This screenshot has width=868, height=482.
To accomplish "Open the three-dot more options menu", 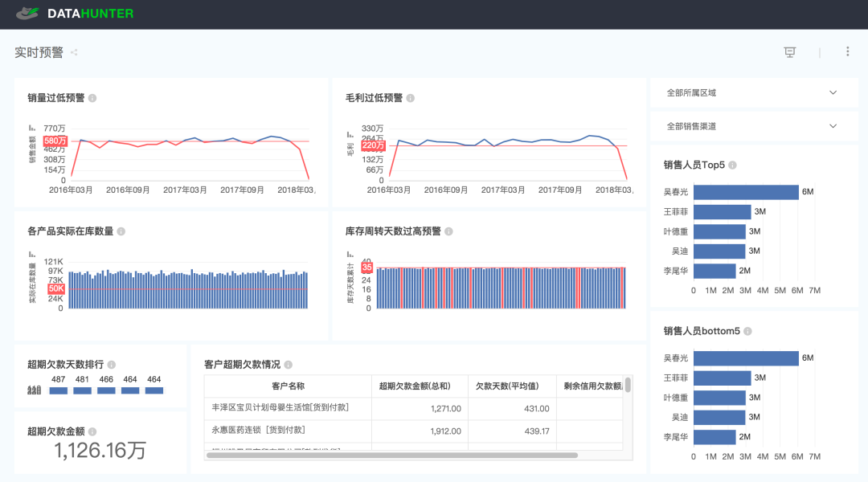I will pyautogui.click(x=848, y=51).
